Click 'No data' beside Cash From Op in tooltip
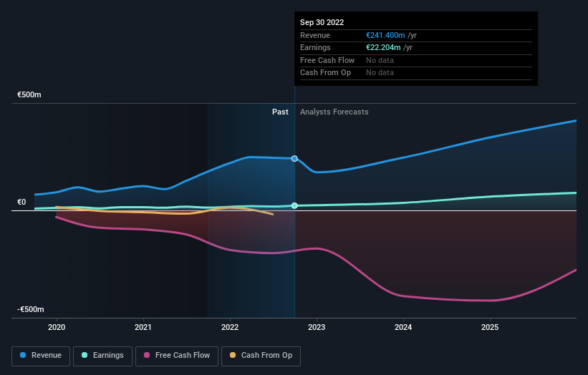588x375 pixels. [380, 73]
